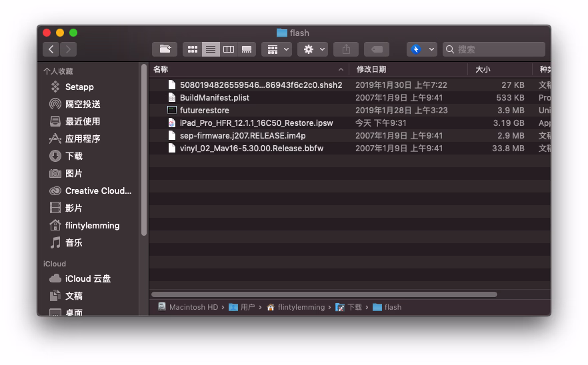The height and width of the screenshot is (365, 588).
Task: Switch to gallery view mode
Action: pyautogui.click(x=247, y=49)
